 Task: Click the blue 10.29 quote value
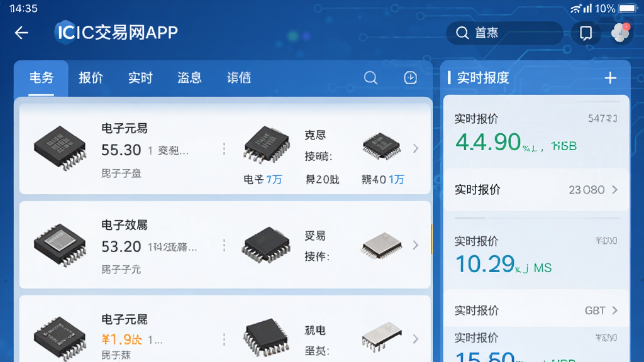(485, 263)
